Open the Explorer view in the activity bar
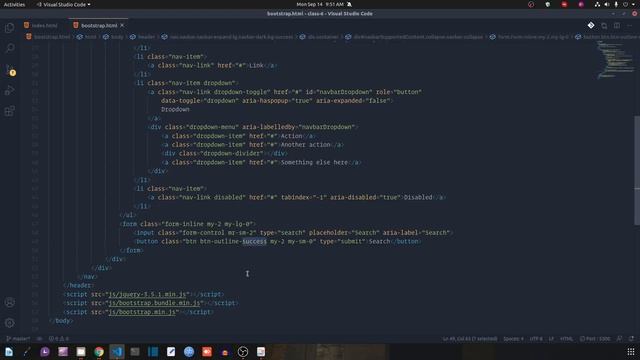The width and height of the screenshot is (640, 360). [x=10, y=28]
